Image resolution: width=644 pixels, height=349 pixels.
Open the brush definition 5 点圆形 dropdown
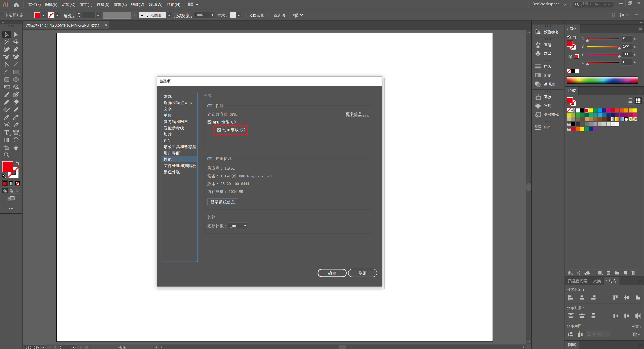(x=169, y=15)
